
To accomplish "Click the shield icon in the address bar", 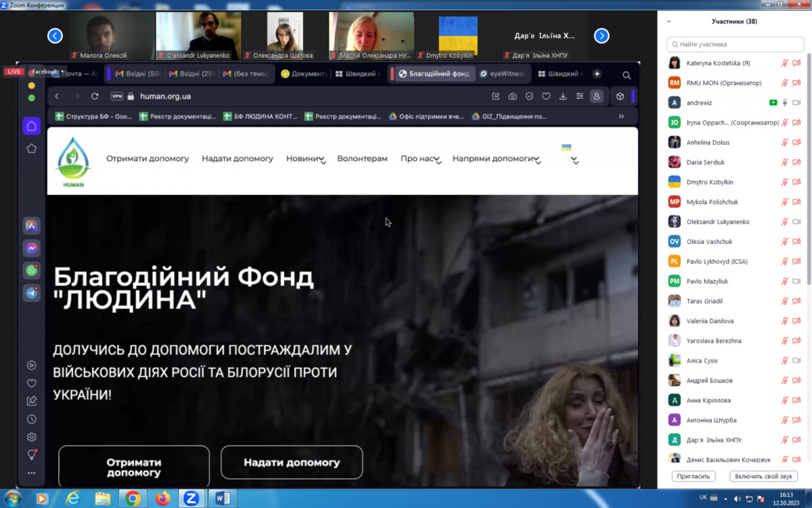I will (x=530, y=96).
